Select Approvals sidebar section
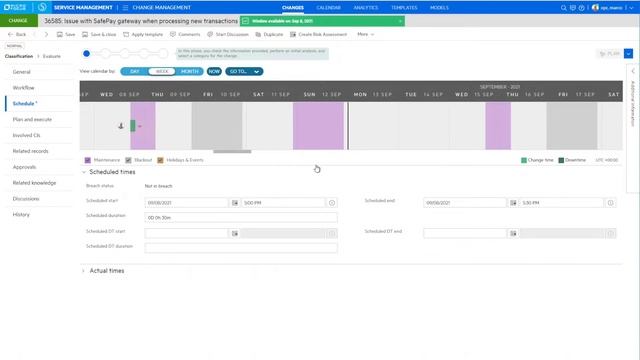This screenshot has height=360, width=640. [x=24, y=167]
